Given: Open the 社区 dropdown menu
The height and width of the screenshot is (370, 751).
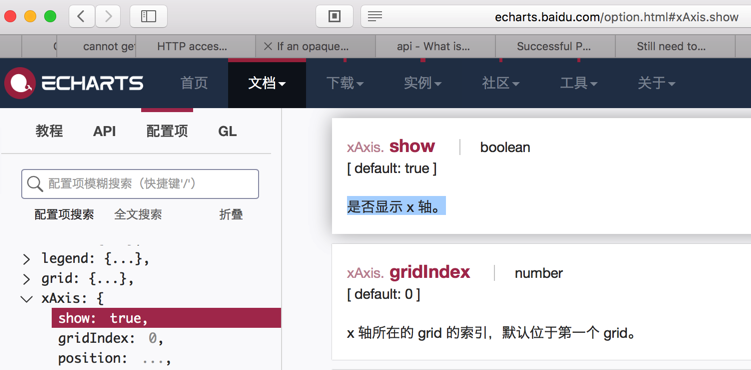Looking at the screenshot, I should click(x=501, y=83).
